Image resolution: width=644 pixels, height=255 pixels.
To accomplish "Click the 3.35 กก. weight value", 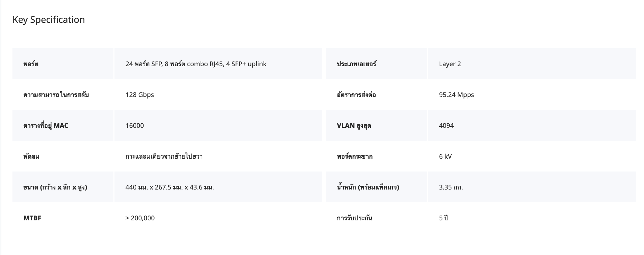I will tap(451, 187).
